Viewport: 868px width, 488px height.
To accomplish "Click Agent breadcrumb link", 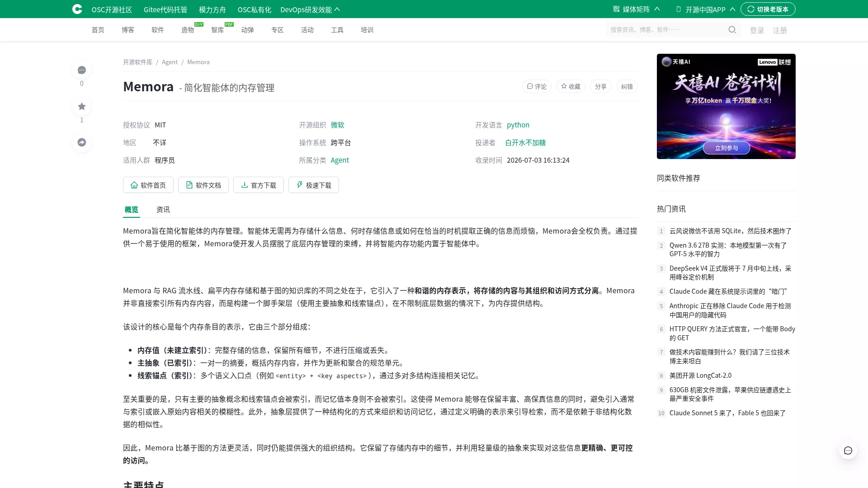I will click(170, 62).
